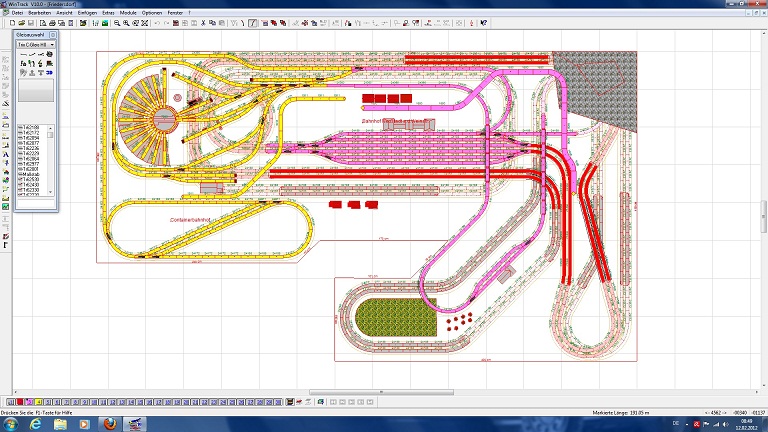Toggle the first layer button in bottom bar
The image size is (768, 432).
(x=8, y=402)
